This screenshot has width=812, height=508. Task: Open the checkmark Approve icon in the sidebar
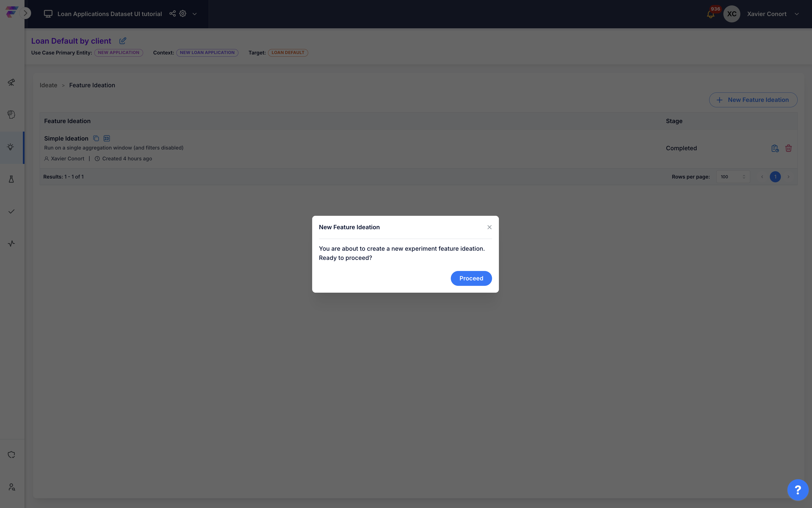pos(11,211)
